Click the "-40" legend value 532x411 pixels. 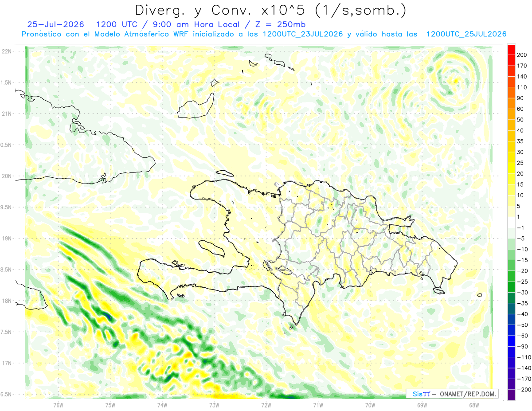pos(522,314)
